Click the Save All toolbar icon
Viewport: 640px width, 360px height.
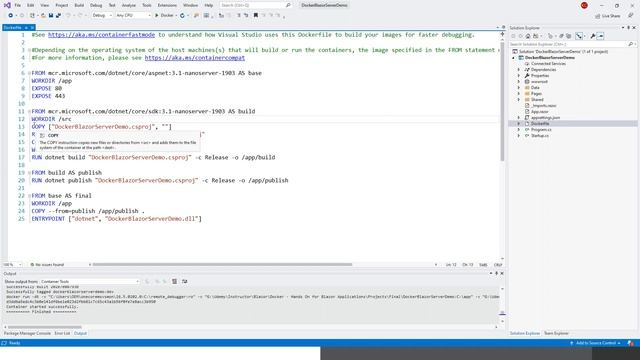point(58,16)
